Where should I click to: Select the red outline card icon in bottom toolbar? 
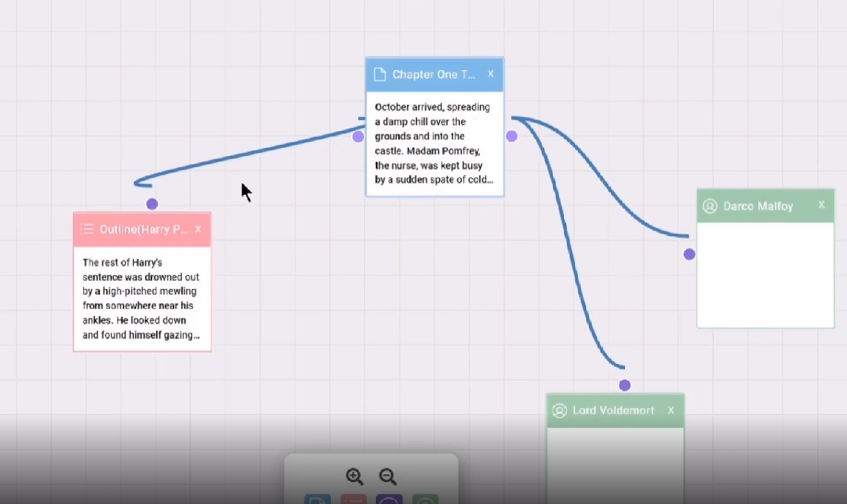[x=354, y=499]
